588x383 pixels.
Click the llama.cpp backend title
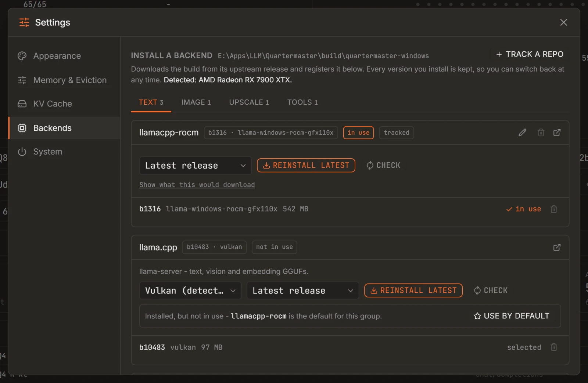tap(158, 247)
